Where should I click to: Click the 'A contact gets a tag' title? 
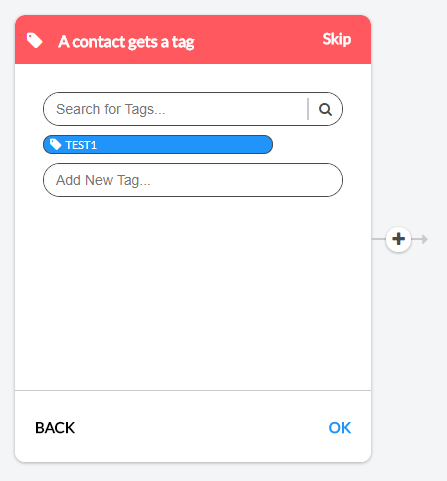[x=126, y=42]
